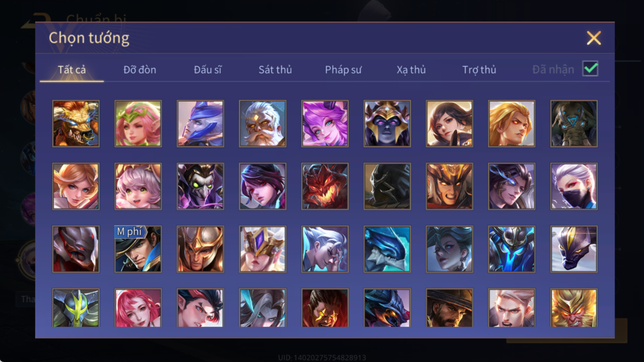The width and height of the screenshot is (644, 362).
Task: Choose the pink-haired elf with green crown
Action: pyautogui.click(x=138, y=124)
